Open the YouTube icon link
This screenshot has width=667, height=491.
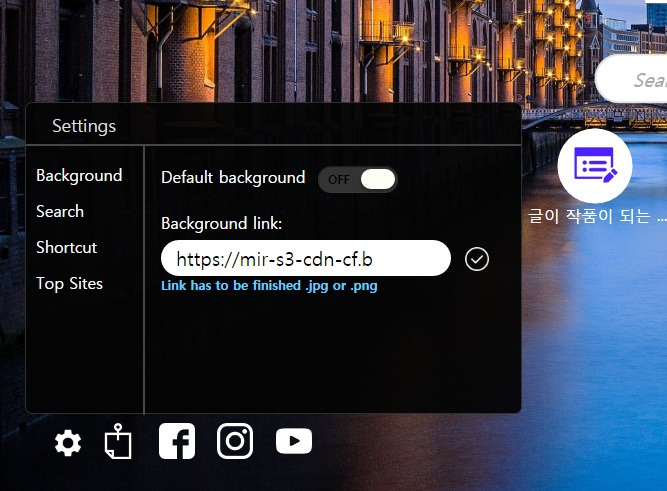click(x=294, y=441)
